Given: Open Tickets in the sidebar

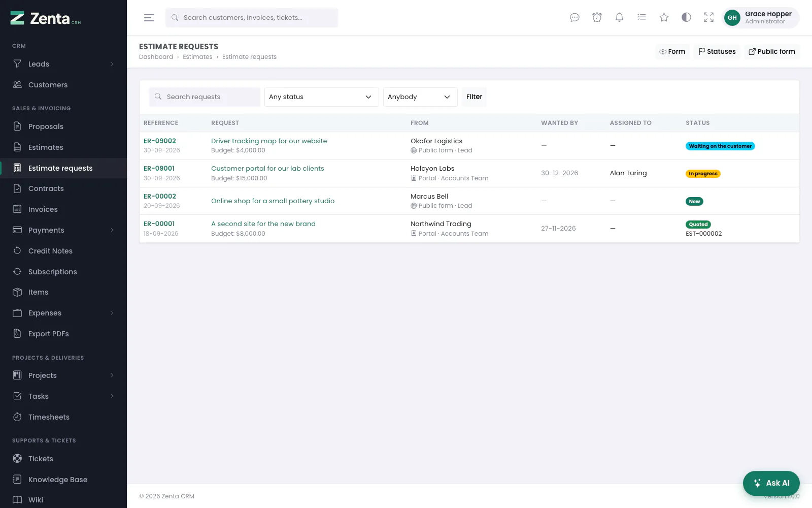Looking at the screenshot, I should point(63,459).
